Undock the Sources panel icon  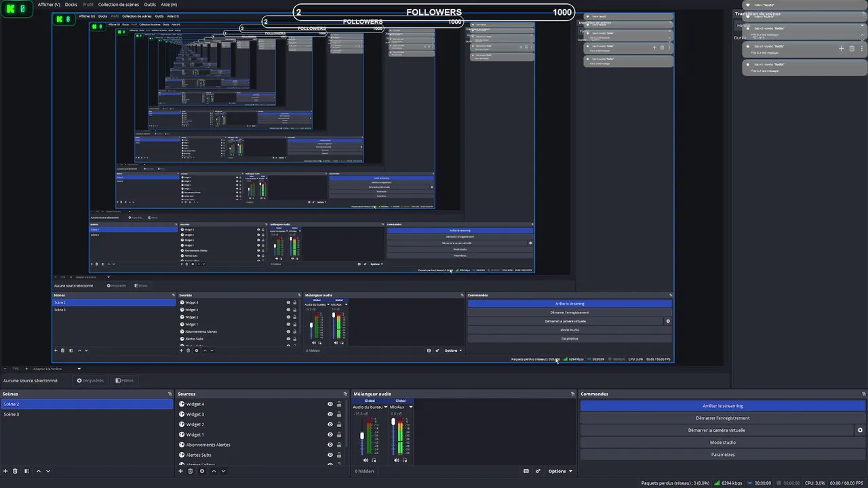point(345,394)
